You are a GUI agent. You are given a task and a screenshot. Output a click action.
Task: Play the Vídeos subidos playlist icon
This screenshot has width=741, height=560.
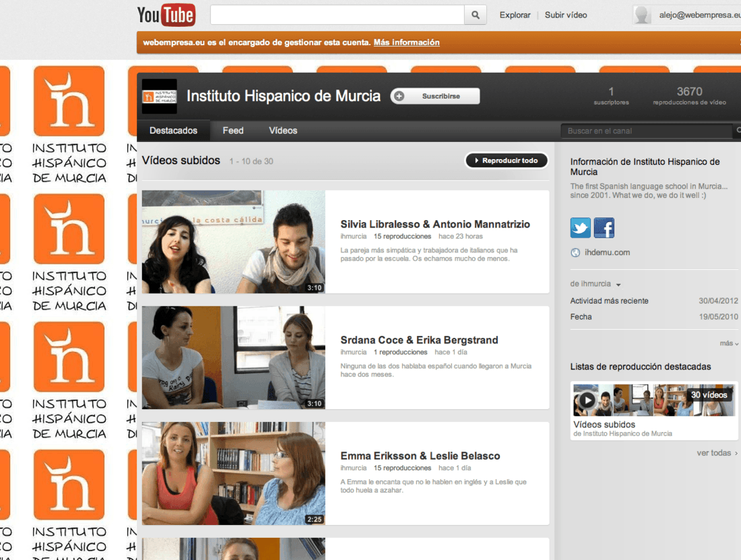tap(587, 400)
